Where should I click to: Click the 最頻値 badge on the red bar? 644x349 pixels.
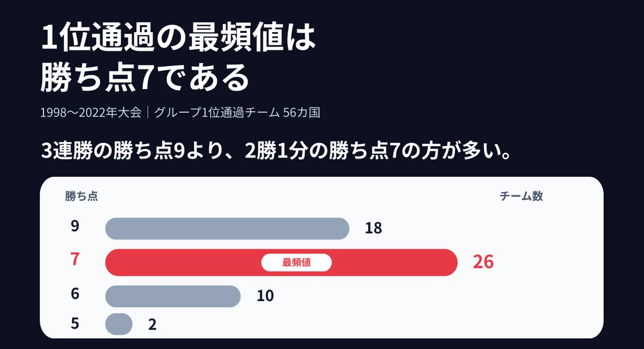tap(296, 263)
